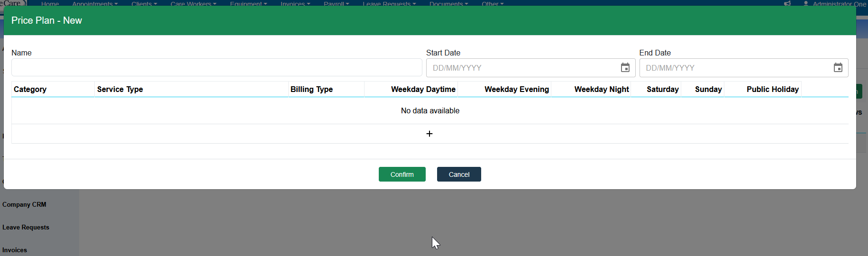868x256 pixels.
Task: Cancel the price plan dialog
Action: [459, 174]
